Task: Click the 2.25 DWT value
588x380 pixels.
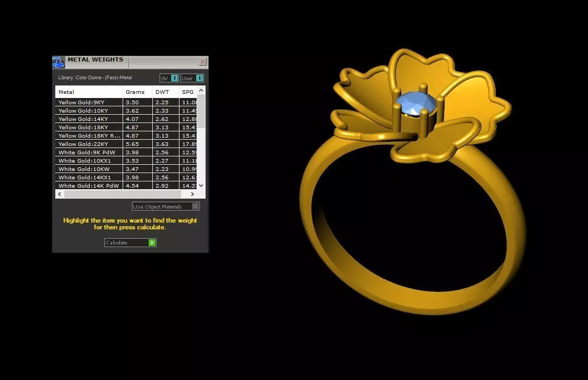Action: coord(162,102)
